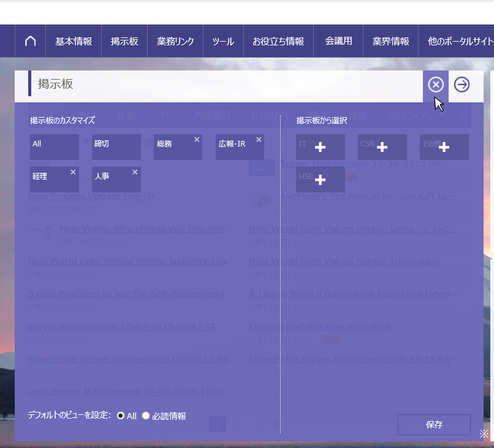Viewport: 494px width, 448px height.
Task: Add the その他 category with plus
Action: [444, 147]
